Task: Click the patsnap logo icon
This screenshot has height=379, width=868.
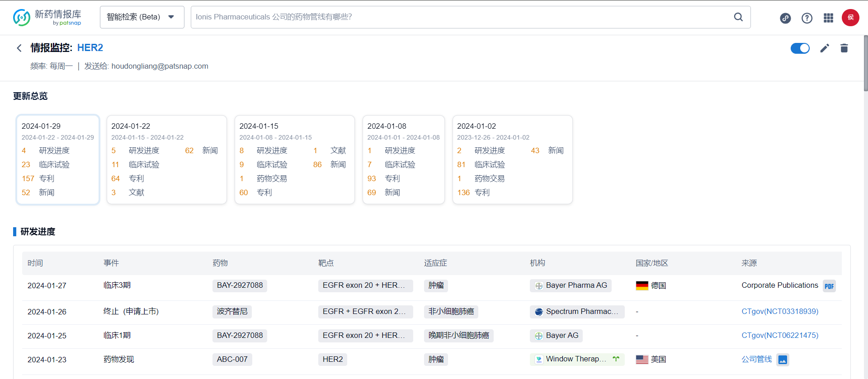Action: (22, 17)
